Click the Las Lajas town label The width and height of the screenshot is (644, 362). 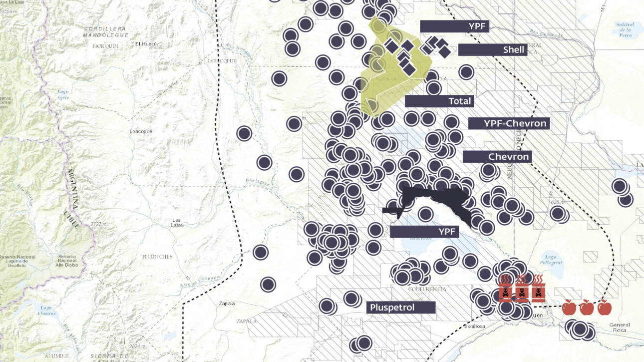pyautogui.click(x=177, y=222)
